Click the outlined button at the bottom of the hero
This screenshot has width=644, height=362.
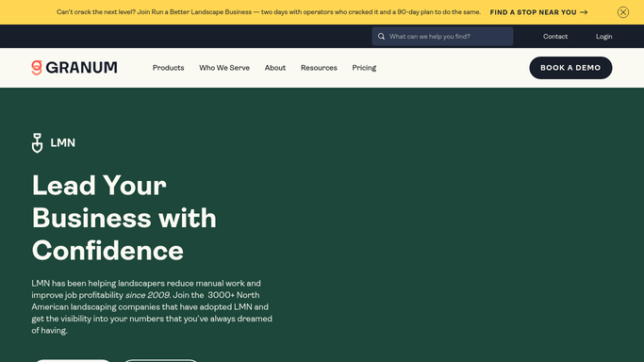(x=160, y=360)
